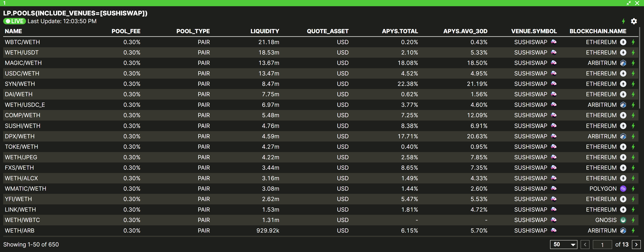Go to next page arrow

pyautogui.click(x=636, y=244)
